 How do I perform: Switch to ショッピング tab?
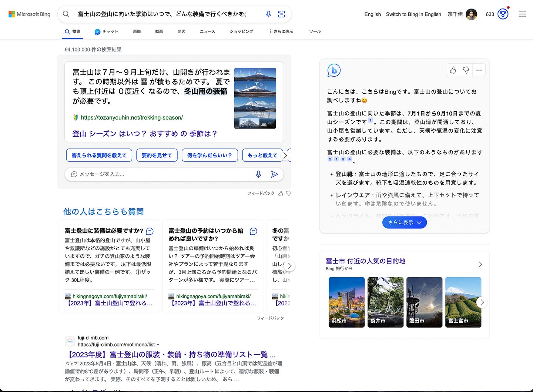point(241,31)
